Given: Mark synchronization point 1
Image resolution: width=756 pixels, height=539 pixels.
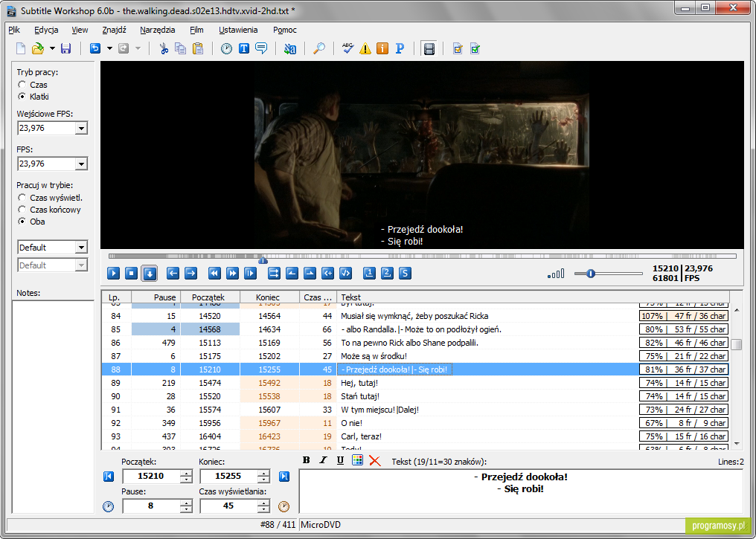Looking at the screenshot, I should pyautogui.click(x=369, y=274).
